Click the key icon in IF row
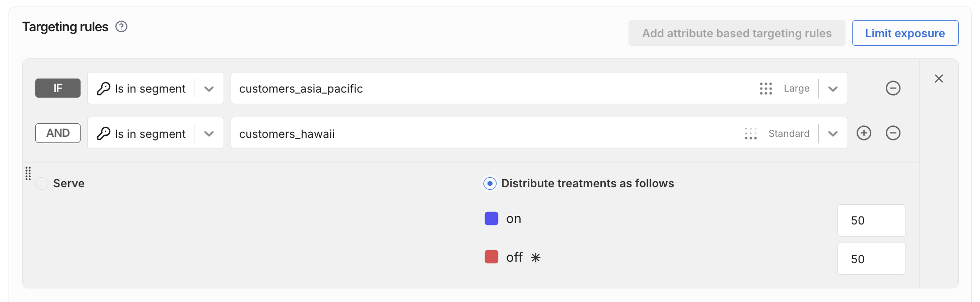This screenshot has height=302, width=980. [104, 89]
